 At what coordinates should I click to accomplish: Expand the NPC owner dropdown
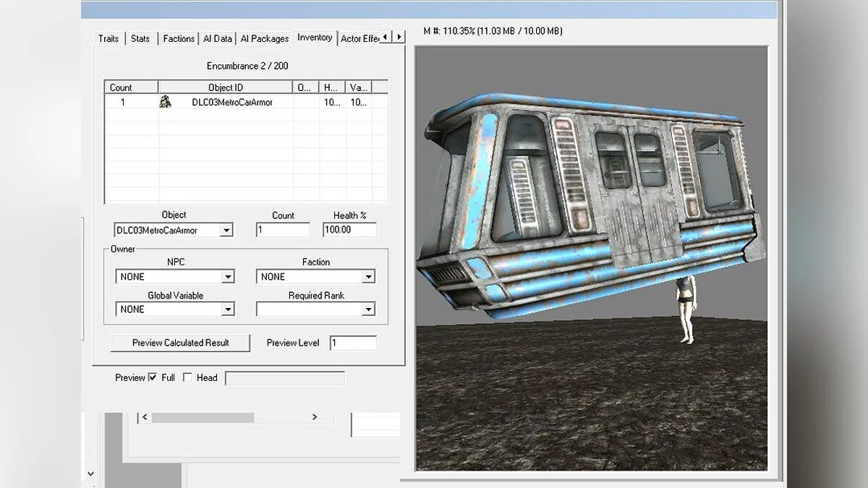(x=228, y=277)
